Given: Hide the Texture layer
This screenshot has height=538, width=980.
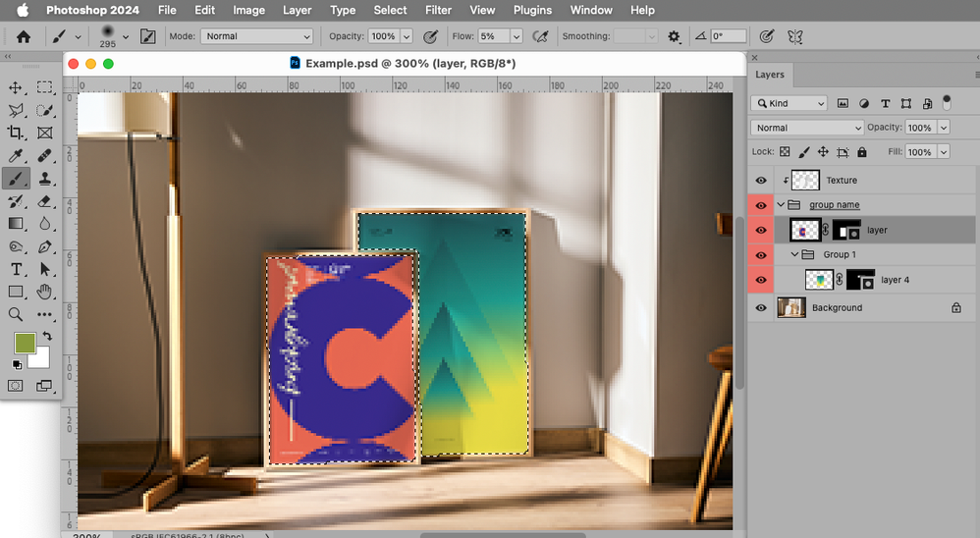Looking at the screenshot, I should tap(761, 181).
